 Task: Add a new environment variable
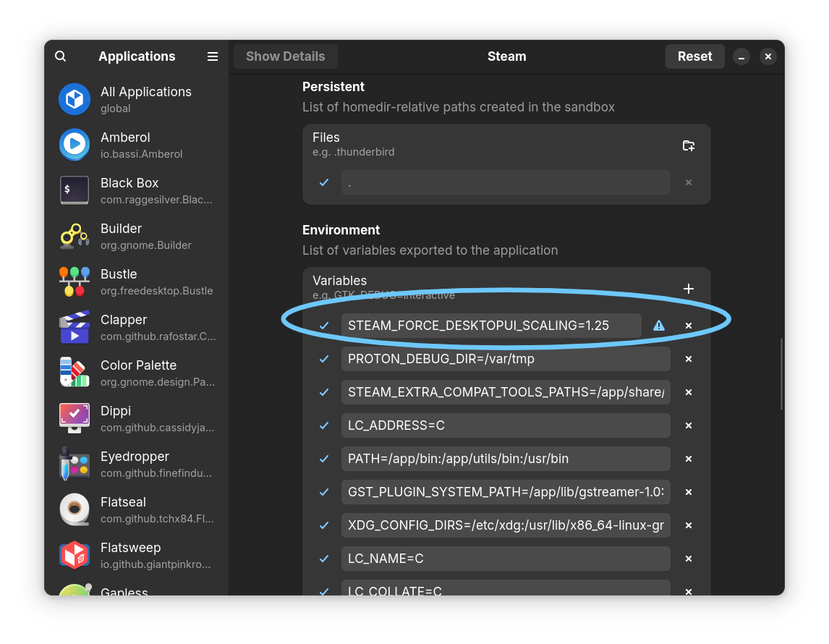(x=689, y=289)
